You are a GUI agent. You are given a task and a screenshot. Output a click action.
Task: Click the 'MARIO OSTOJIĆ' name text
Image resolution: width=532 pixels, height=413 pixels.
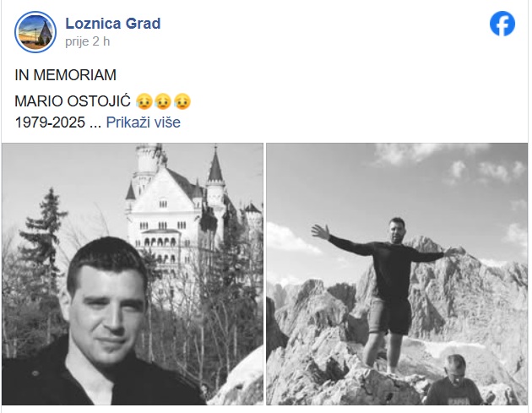73,101
